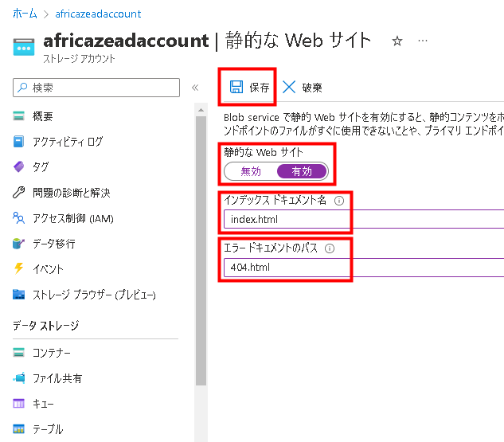Click the 静的な Web サイト toggle label
This screenshot has height=442, width=504.
click(264, 152)
